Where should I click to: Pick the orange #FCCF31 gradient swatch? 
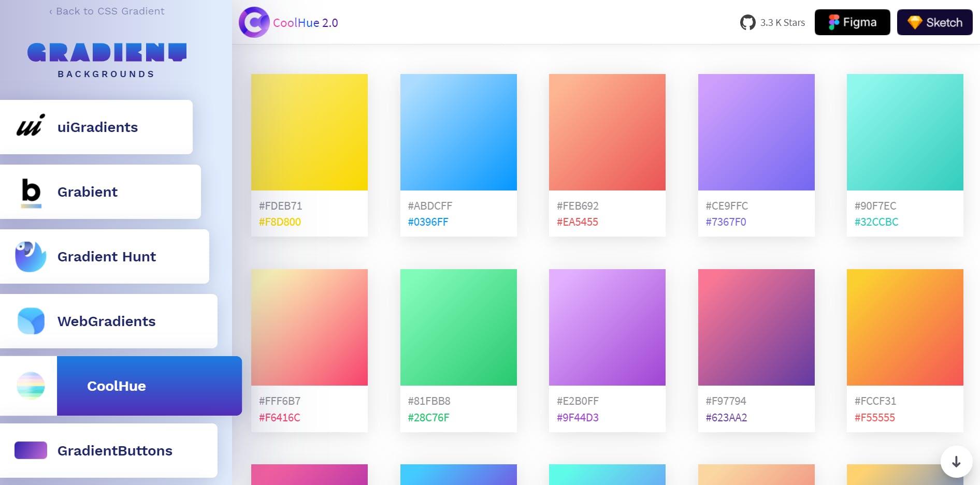coord(905,327)
